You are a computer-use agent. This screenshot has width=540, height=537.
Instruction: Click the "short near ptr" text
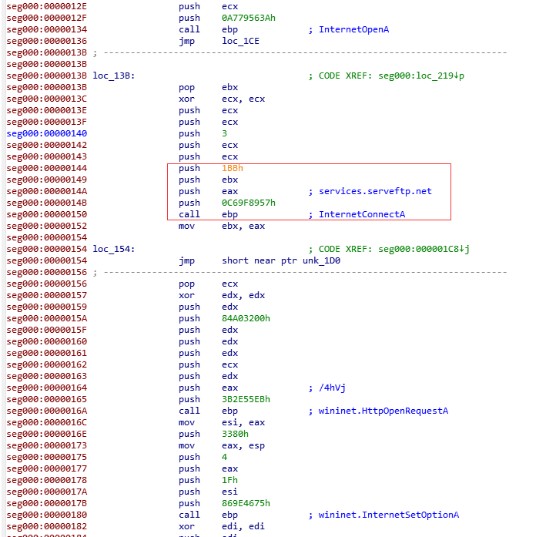(x=259, y=261)
